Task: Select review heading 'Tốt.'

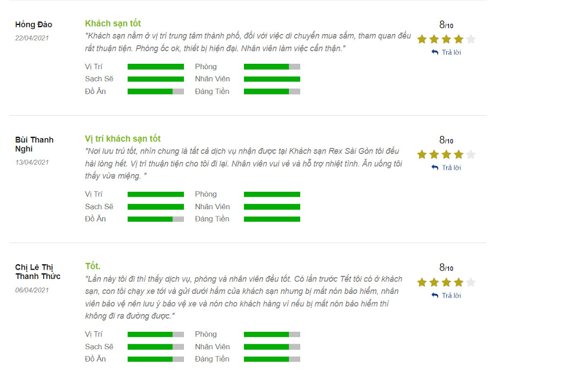Action: tap(93, 266)
